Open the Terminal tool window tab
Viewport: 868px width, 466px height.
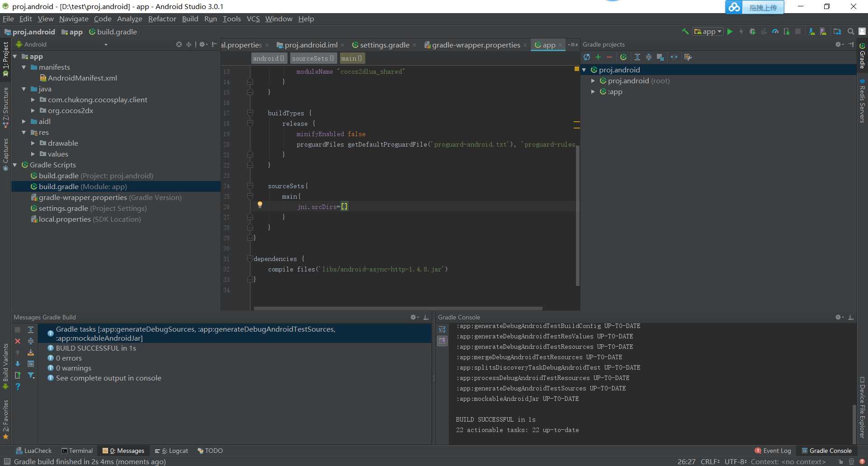77,451
